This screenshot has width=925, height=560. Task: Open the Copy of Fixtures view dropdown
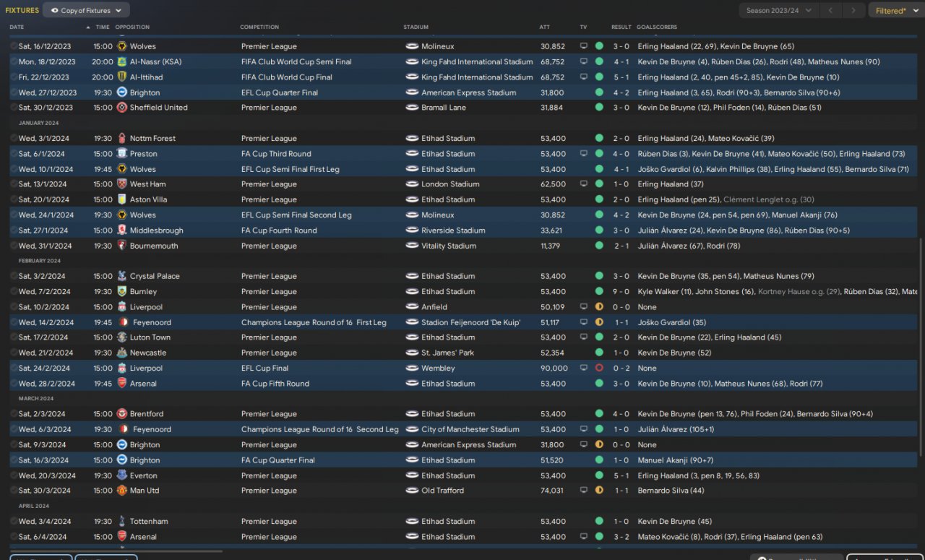tap(87, 10)
